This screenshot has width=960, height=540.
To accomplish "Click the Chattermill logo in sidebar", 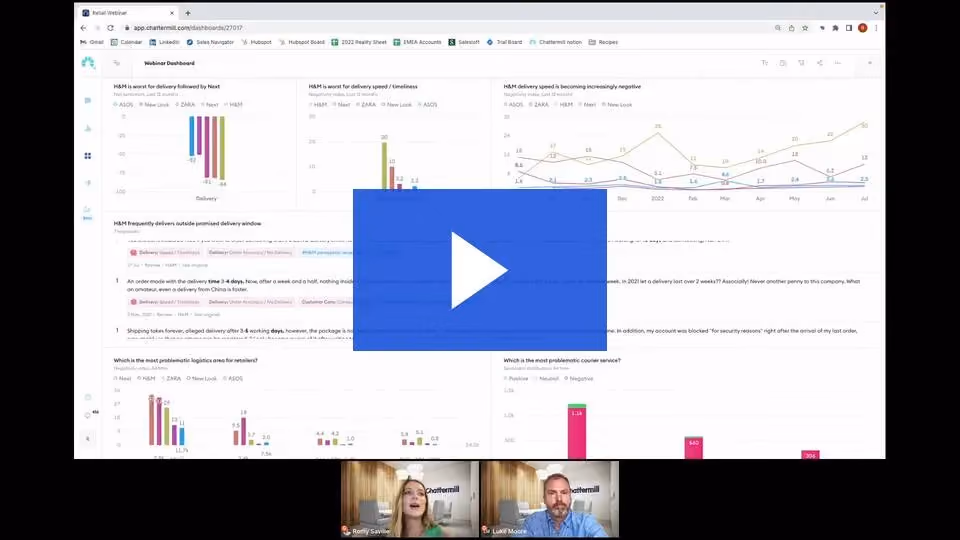I will (x=88, y=62).
